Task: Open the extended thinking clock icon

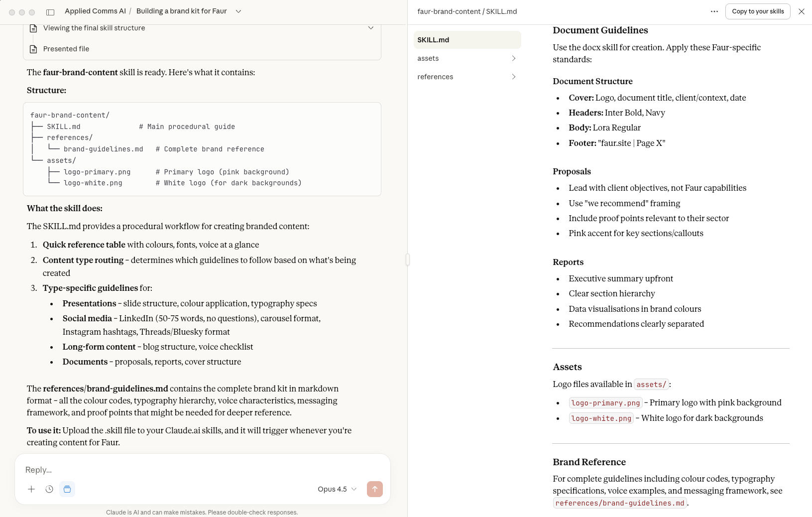Action: (49, 489)
